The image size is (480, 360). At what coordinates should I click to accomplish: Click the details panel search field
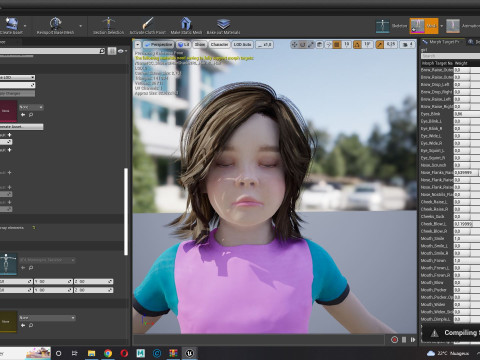53,51
